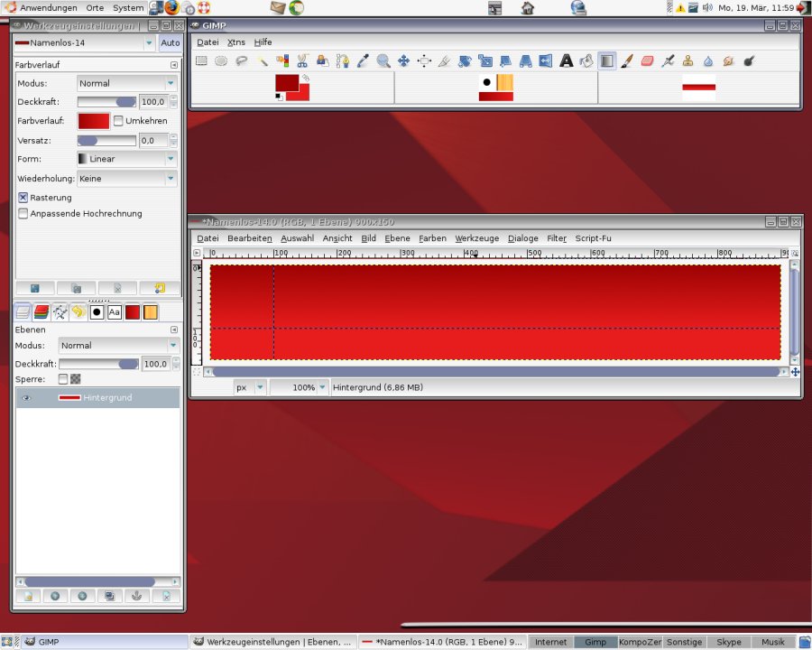Select the Ellipse Select tool
Screen dimensions: 812x650
[221, 61]
